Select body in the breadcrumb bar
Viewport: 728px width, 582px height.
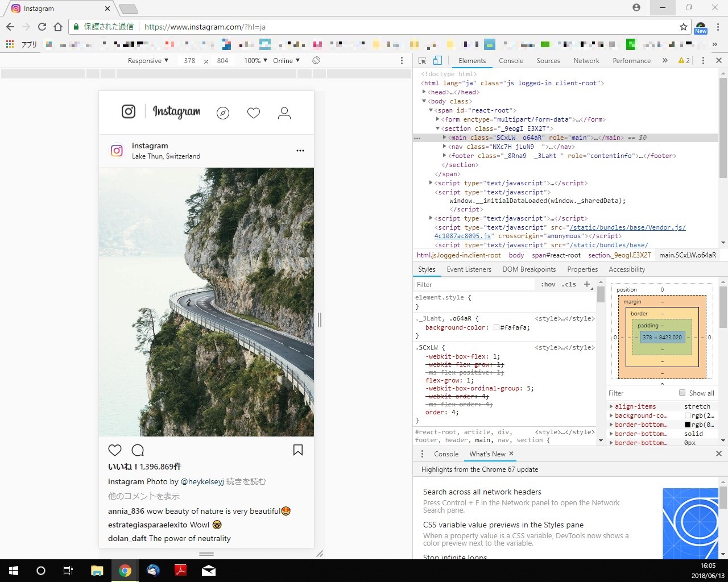pos(516,255)
